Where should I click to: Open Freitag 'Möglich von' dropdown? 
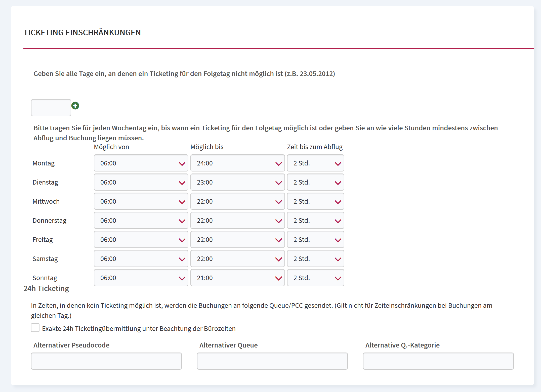pos(141,240)
